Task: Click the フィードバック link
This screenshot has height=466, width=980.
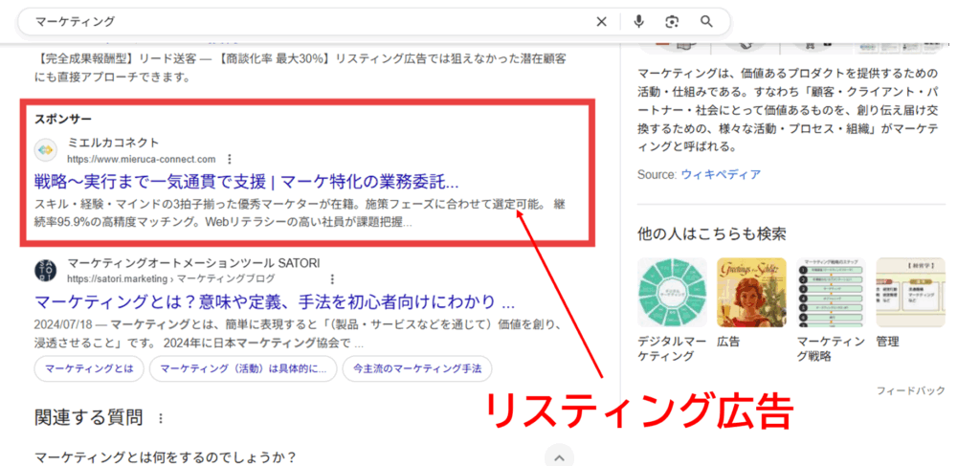Action: (x=911, y=390)
